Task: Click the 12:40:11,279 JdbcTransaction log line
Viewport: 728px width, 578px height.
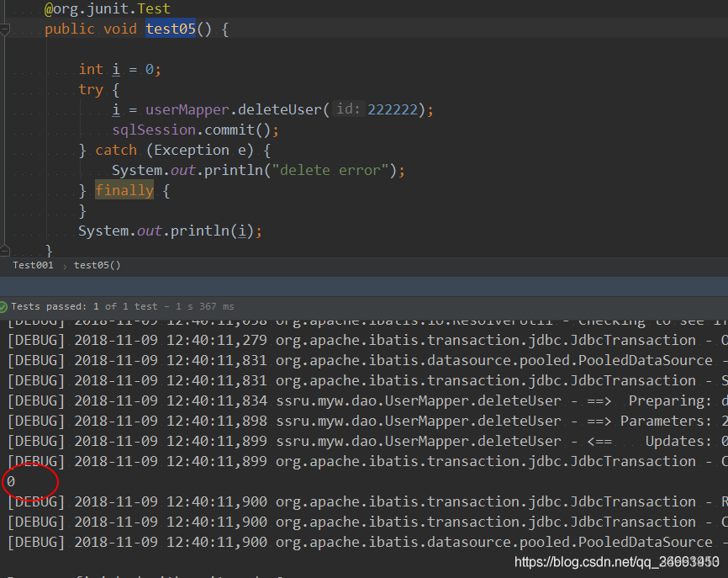Action: pos(367,340)
